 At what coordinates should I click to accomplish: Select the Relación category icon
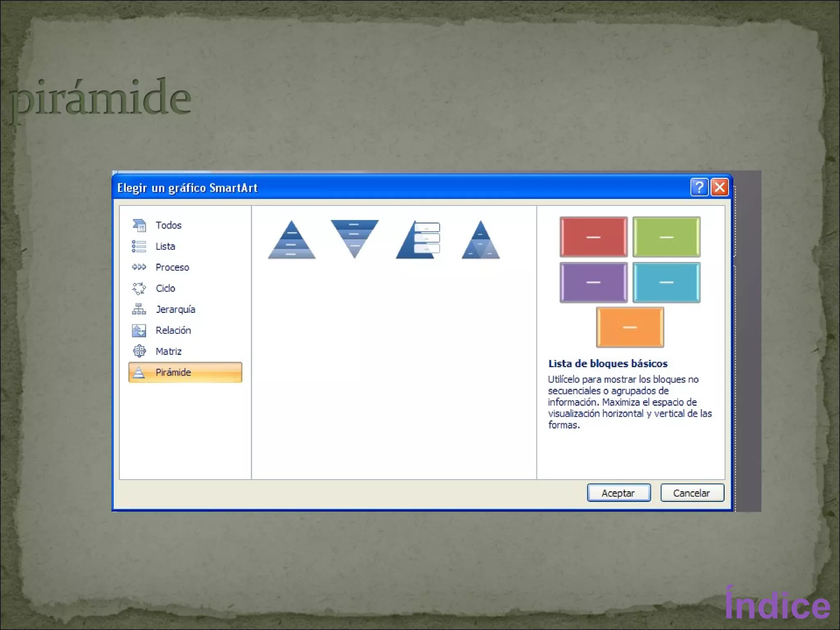[139, 330]
